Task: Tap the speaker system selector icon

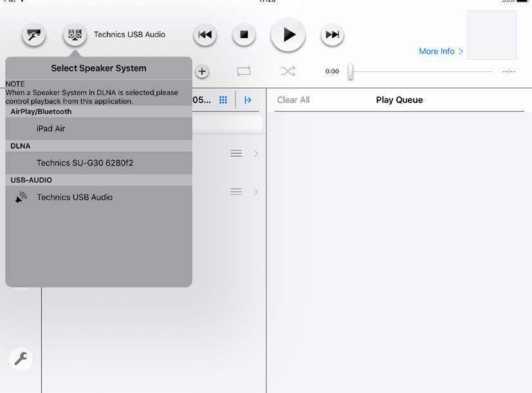Action: [x=75, y=35]
